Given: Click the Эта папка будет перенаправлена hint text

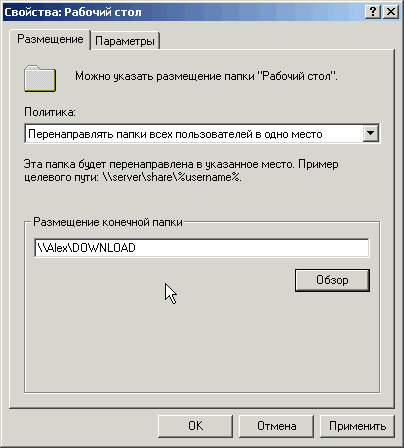Looking at the screenshot, I should [x=181, y=170].
